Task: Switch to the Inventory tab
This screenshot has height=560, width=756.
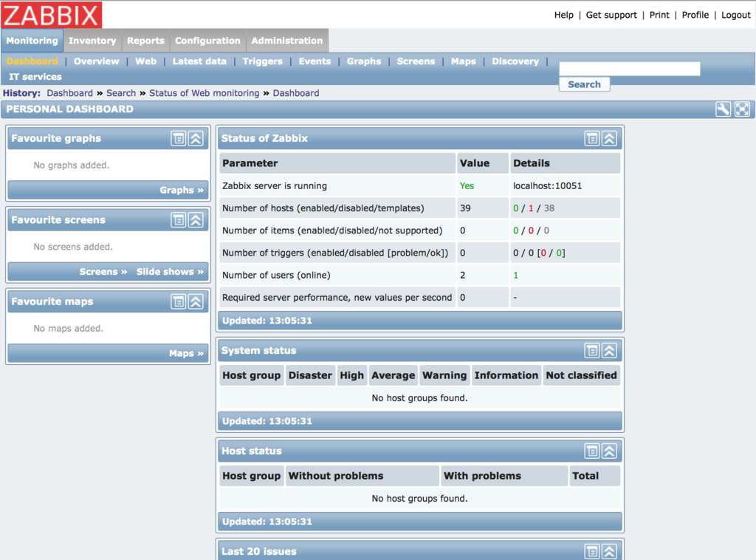Action: click(92, 41)
